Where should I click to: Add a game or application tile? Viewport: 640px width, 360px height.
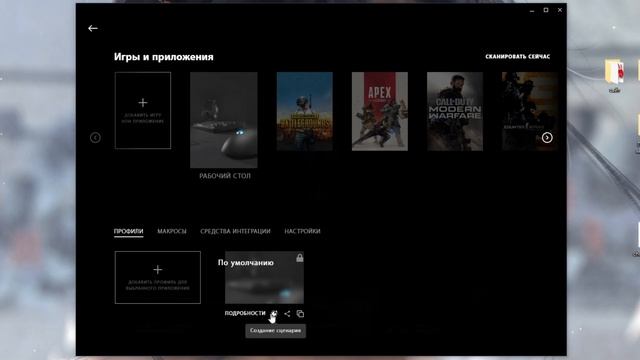tap(143, 111)
